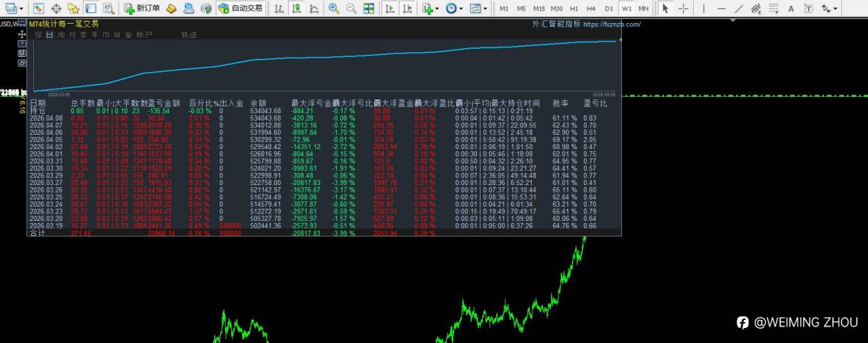Toggle the Terminal window icon
868x343 pixels.
[x=90, y=8]
